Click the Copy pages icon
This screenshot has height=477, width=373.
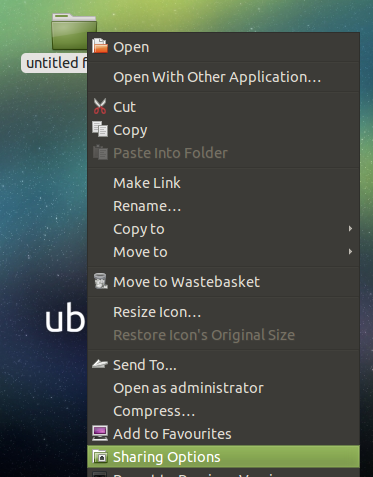point(100,129)
